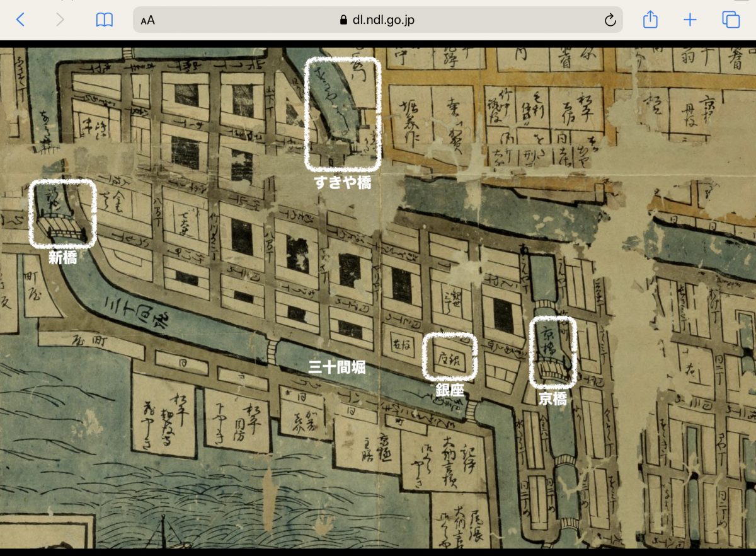Tap the highlighted 新橋 bridge box
The width and height of the screenshot is (756, 556).
pyautogui.click(x=62, y=213)
